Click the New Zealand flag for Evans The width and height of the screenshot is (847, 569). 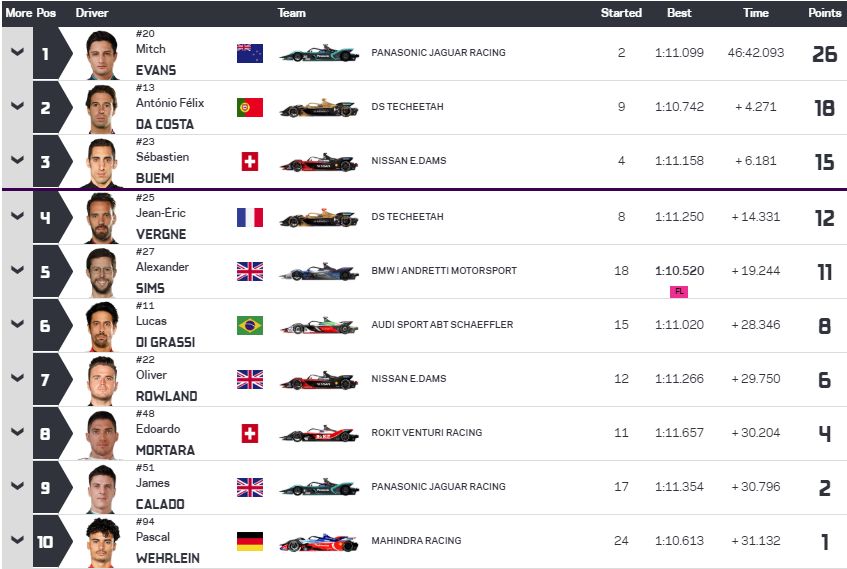(250, 53)
